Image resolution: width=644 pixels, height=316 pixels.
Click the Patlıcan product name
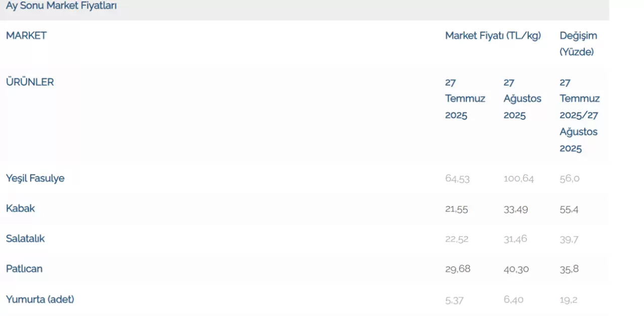(x=24, y=269)
